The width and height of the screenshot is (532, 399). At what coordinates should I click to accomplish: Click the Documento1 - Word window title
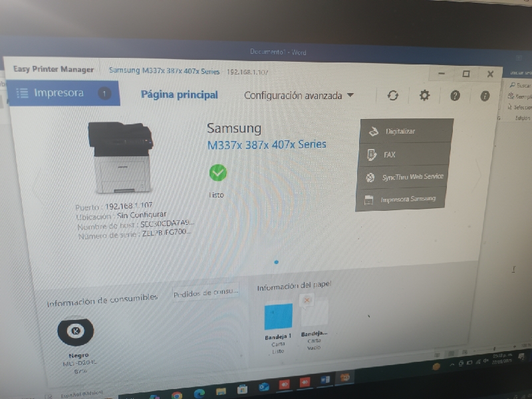pos(278,52)
